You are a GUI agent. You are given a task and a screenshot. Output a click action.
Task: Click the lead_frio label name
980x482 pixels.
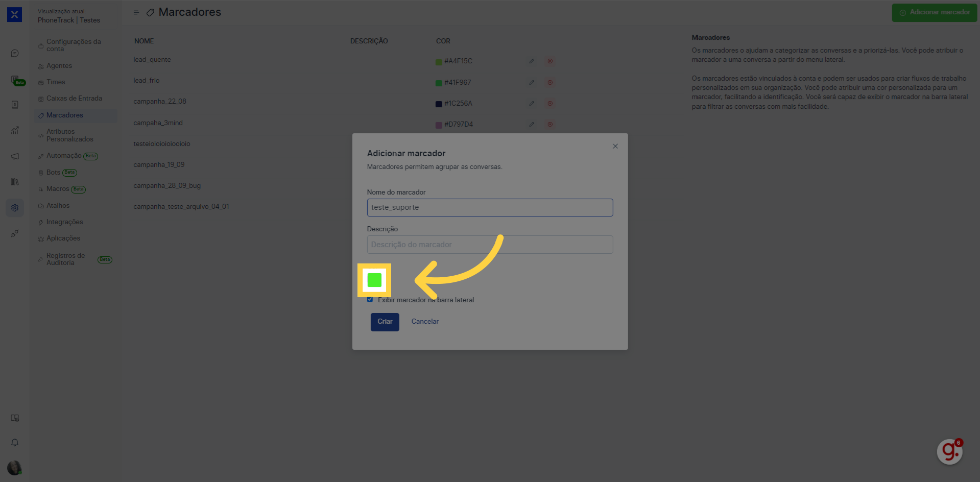[147, 81]
